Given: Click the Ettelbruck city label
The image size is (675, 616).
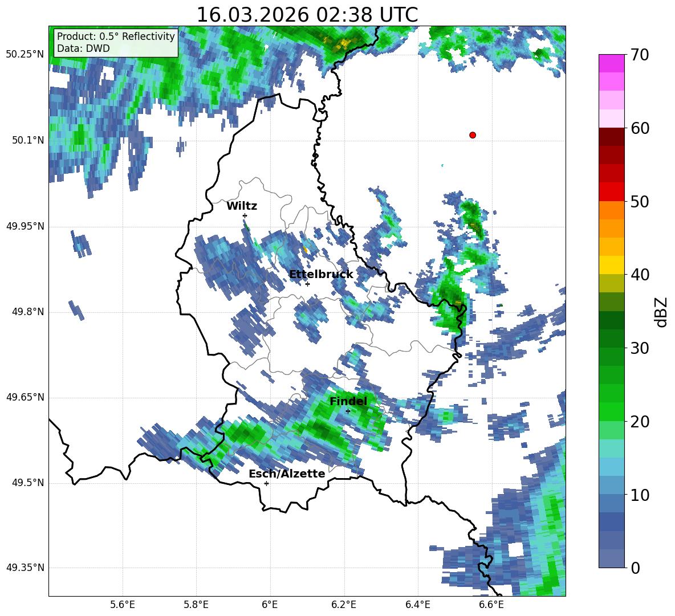Looking at the screenshot, I should (321, 275).
